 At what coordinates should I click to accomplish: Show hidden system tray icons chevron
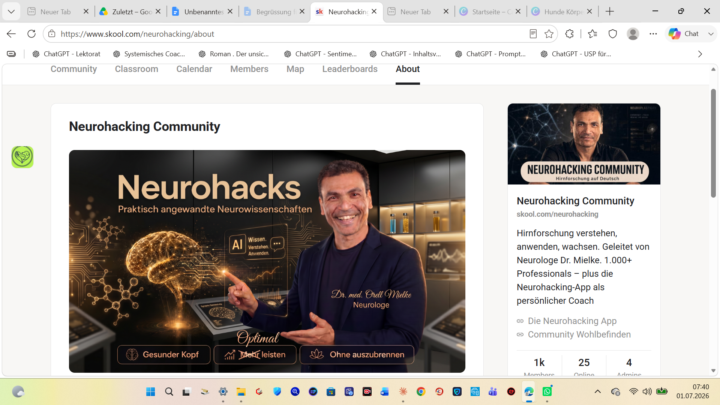coord(597,392)
